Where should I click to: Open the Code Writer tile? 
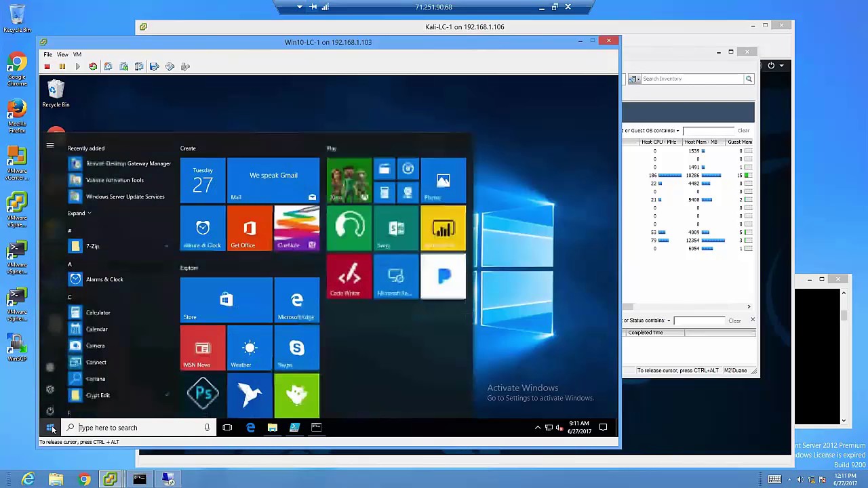tap(349, 276)
